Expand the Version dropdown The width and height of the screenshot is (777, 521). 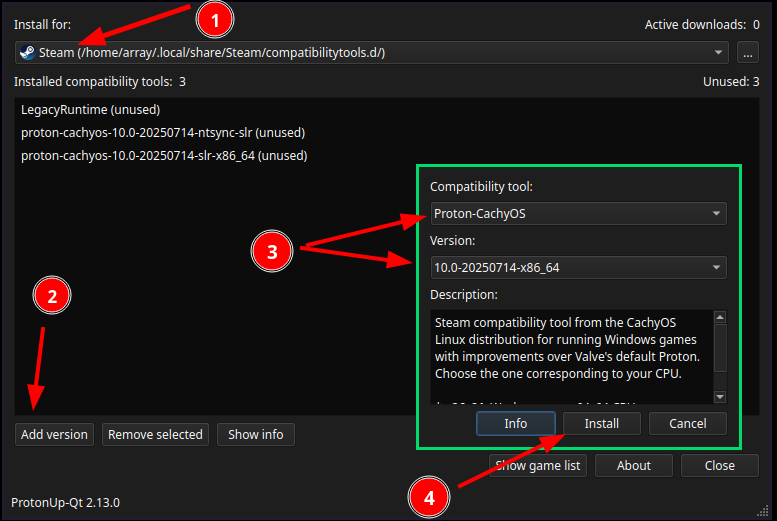tap(578, 268)
